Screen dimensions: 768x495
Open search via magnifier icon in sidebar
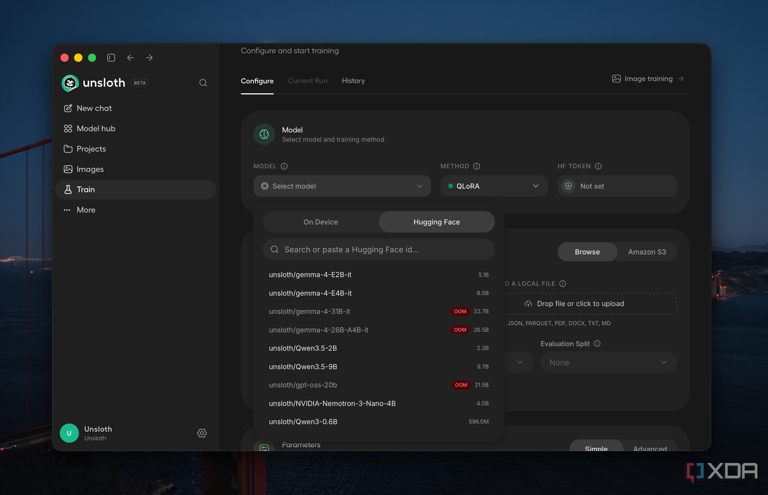point(203,83)
